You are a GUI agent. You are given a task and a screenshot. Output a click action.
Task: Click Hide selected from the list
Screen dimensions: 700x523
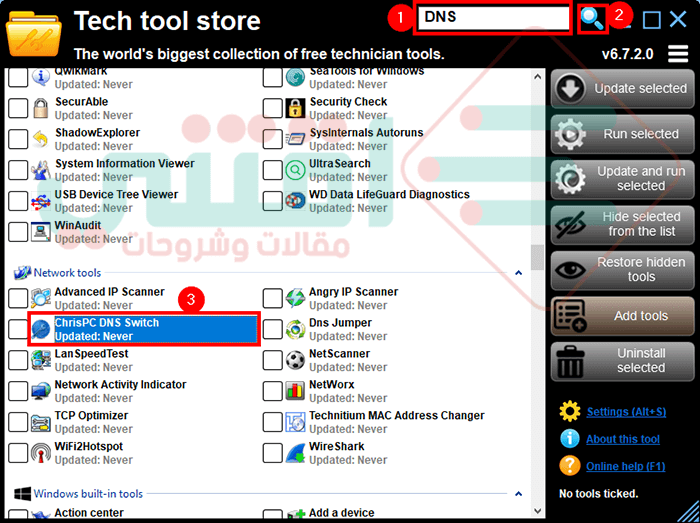coord(623,224)
